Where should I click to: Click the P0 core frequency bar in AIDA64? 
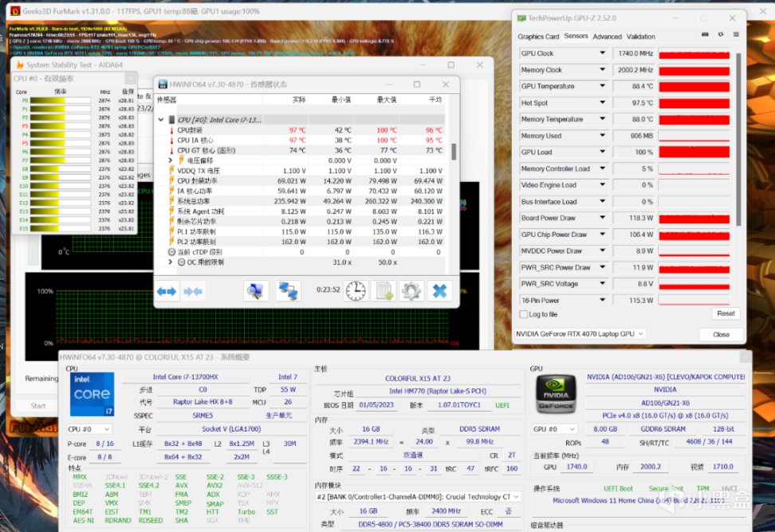(60, 100)
